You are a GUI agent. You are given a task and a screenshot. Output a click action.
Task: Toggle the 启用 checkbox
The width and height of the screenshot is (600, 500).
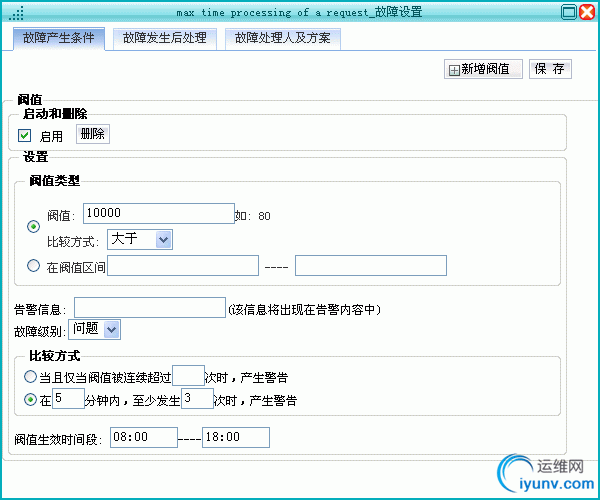click(24, 135)
